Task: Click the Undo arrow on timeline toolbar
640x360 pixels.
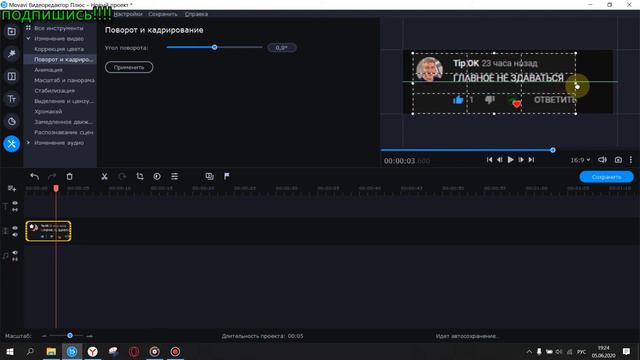Action: pyautogui.click(x=35, y=176)
